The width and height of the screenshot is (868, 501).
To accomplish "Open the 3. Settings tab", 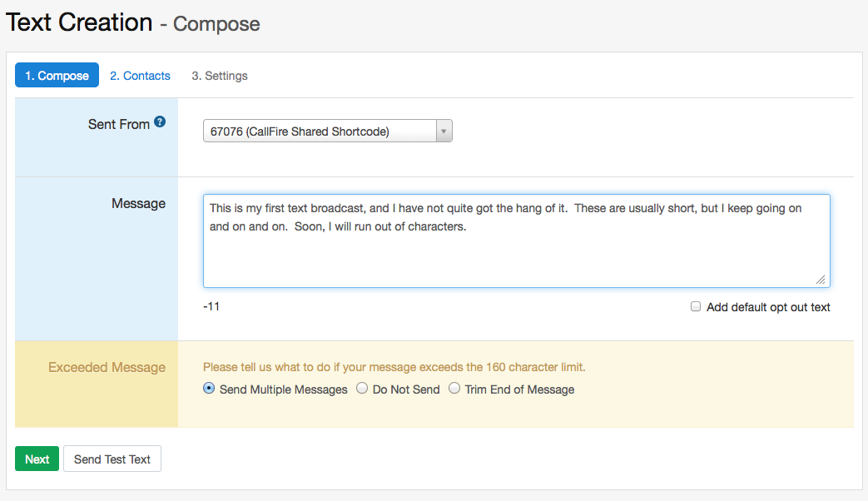I will pyautogui.click(x=219, y=75).
